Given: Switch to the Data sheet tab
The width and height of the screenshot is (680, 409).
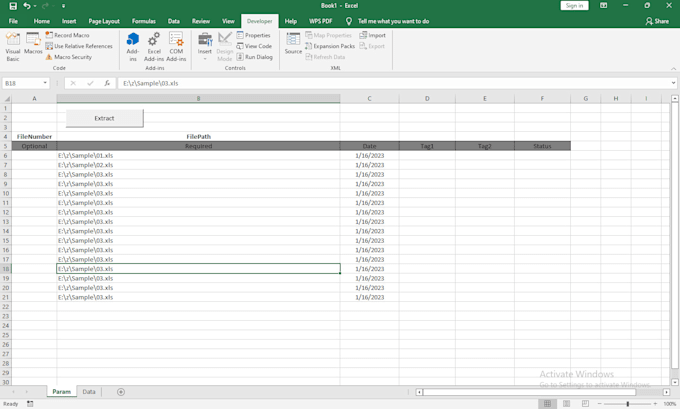Looking at the screenshot, I should (89, 392).
